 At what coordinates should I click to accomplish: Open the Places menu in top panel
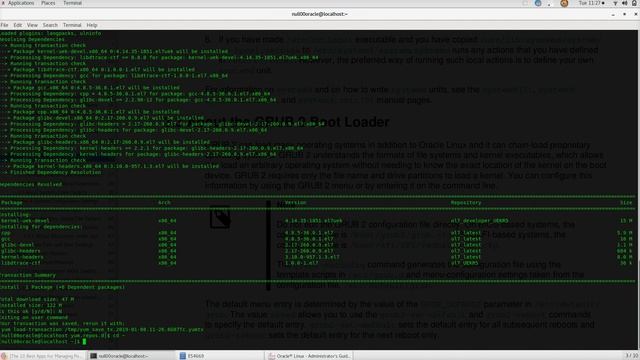tap(48, 3)
